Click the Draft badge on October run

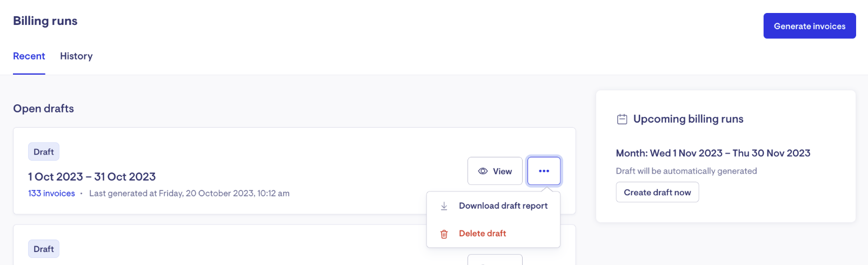(44, 152)
